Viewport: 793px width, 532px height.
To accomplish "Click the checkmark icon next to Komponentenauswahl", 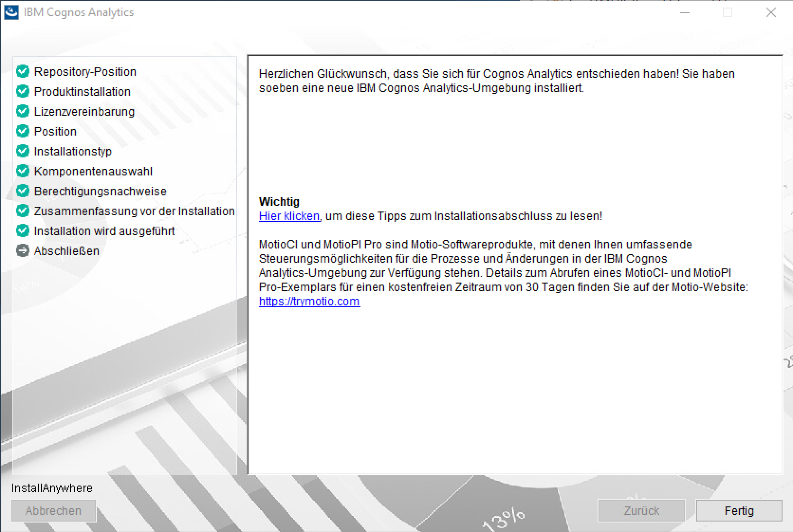I will click(x=23, y=171).
